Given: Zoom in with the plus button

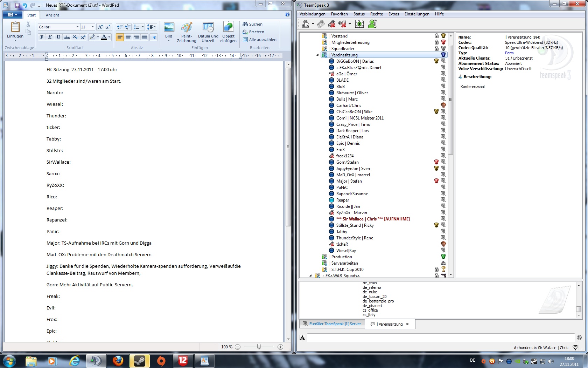Looking at the screenshot, I should tap(280, 347).
